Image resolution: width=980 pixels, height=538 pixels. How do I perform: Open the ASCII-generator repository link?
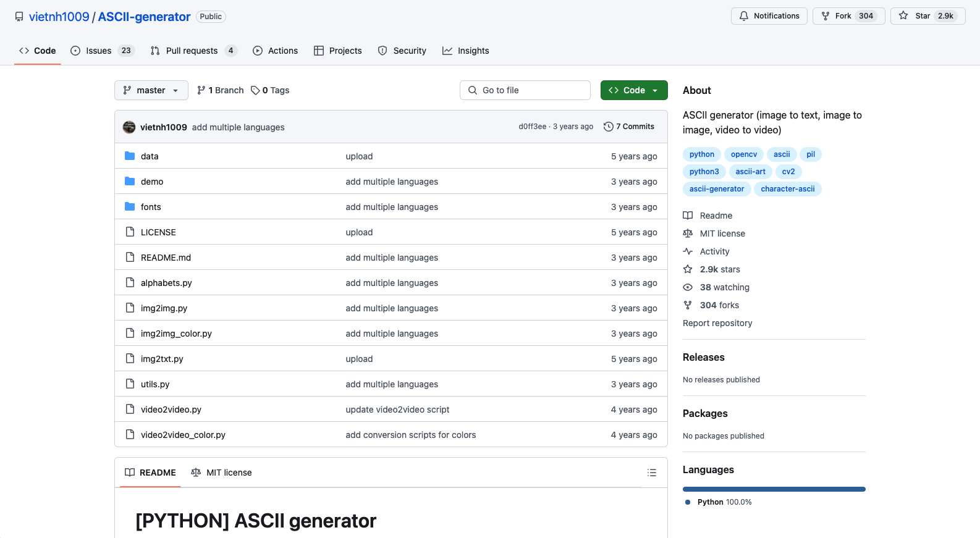coord(144,17)
